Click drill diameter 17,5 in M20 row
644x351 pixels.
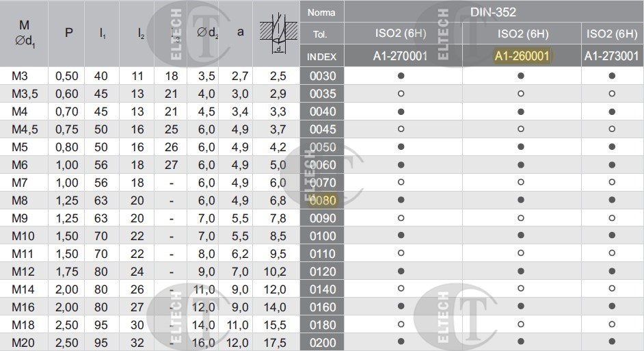[275, 343]
